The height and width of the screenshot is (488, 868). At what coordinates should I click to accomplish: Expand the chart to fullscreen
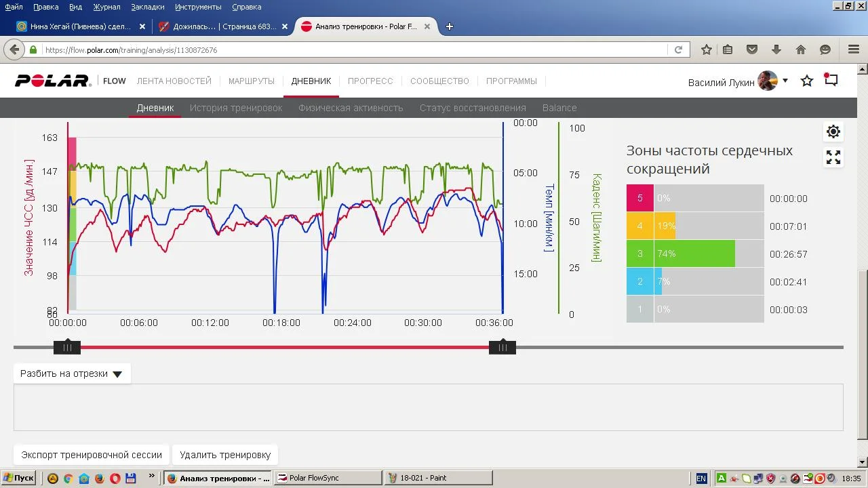833,158
